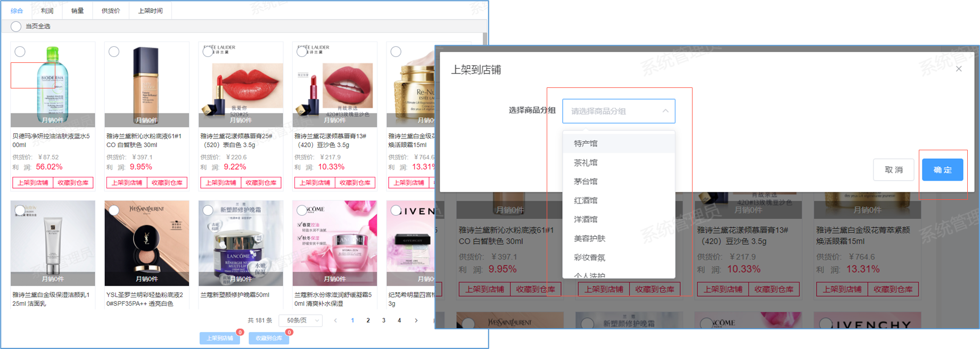980x349 pixels.
Task: Click 上架到店铺 under 唇膏25# product
Action: 221,183
